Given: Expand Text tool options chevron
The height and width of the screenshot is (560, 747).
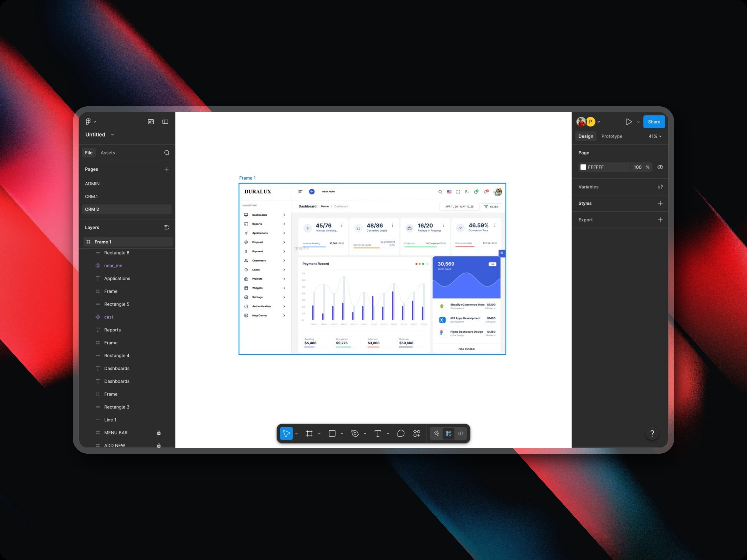Looking at the screenshot, I should click(x=388, y=434).
